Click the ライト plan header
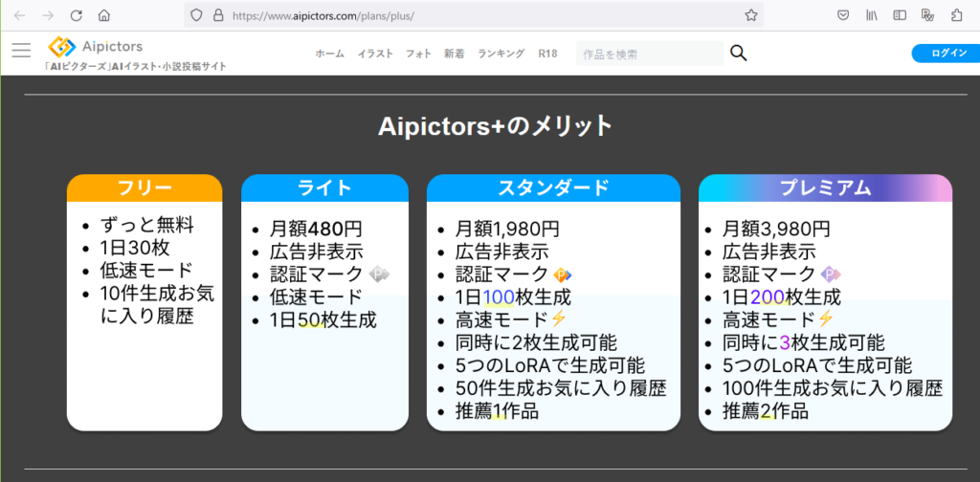Viewport: 980px width, 482px height. [x=324, y=188]
